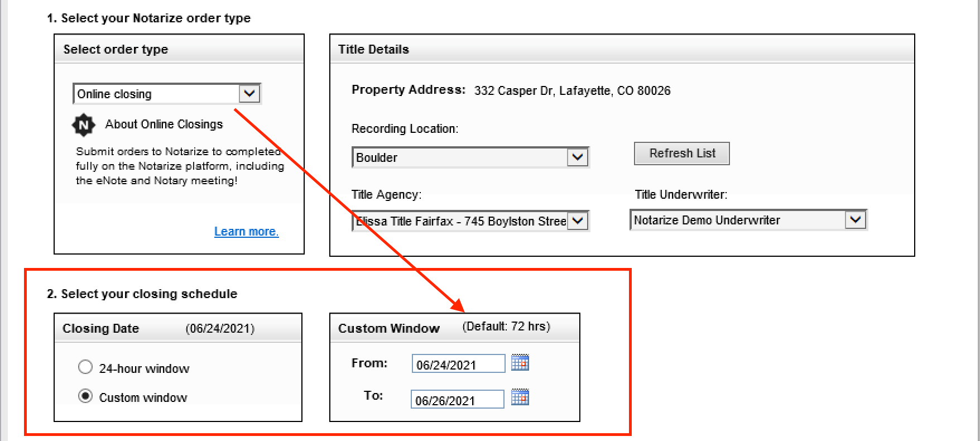
Task: Open the To date calendar picker
Action: coord(520,397)
